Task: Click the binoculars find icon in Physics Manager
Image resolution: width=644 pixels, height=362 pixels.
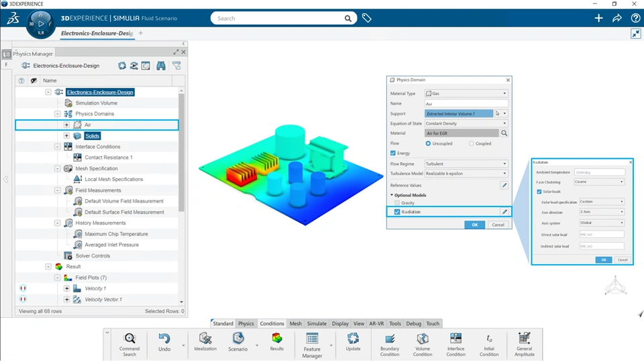Action: 161,66
